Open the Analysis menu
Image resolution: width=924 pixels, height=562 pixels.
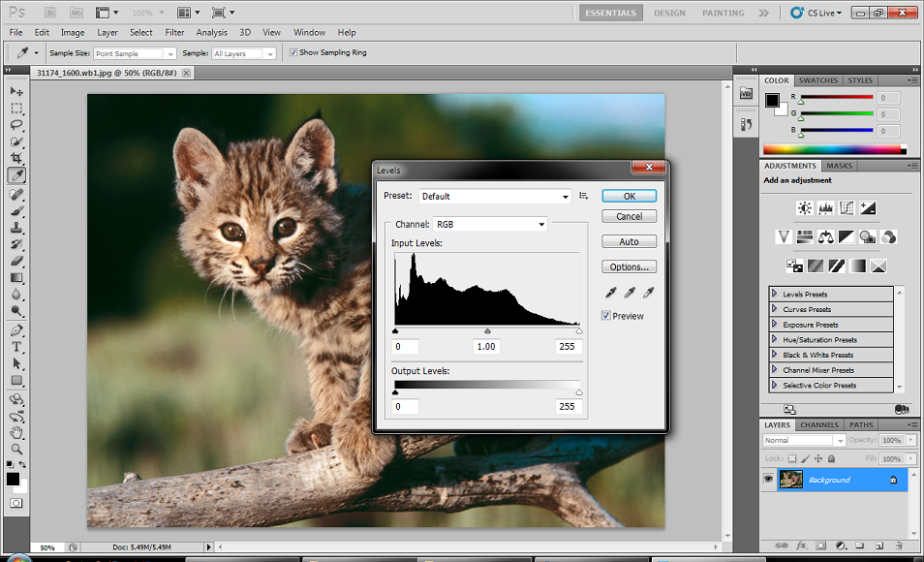(x=211, y=32)
